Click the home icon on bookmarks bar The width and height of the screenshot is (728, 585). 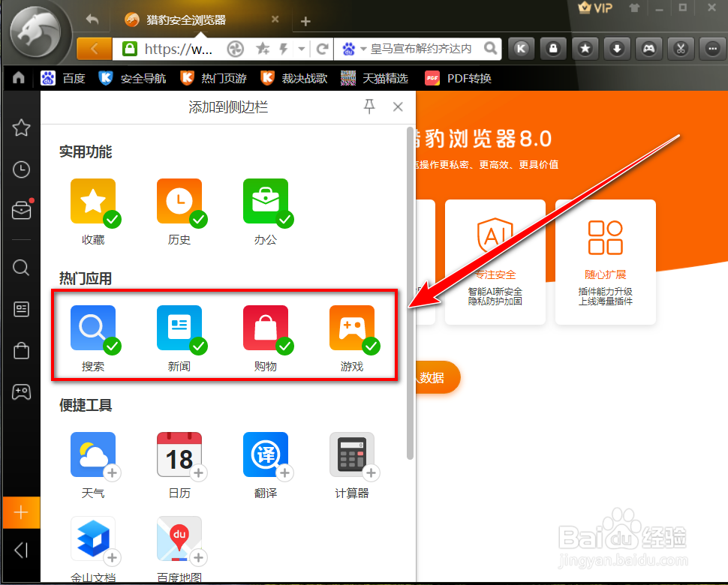click(x=19, y=78)
